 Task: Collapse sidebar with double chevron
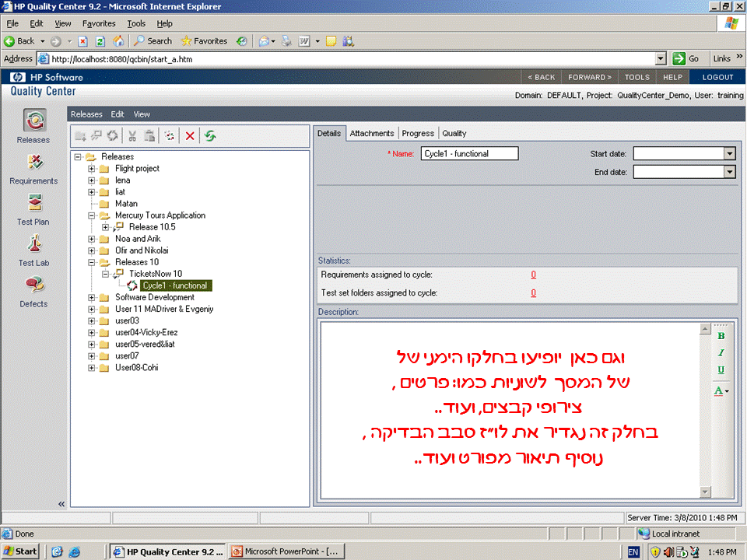click(61, 504)
